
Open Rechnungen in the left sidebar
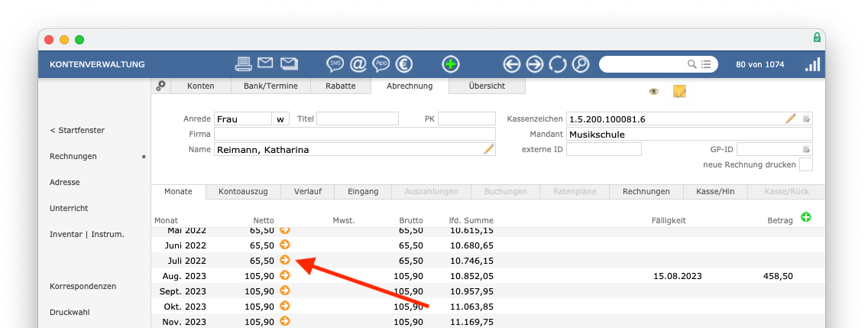(73, 156)
